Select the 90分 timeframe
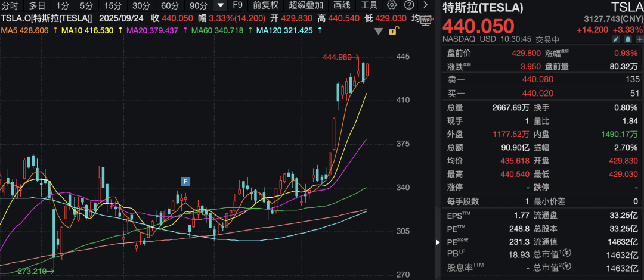 click(199, 5)
